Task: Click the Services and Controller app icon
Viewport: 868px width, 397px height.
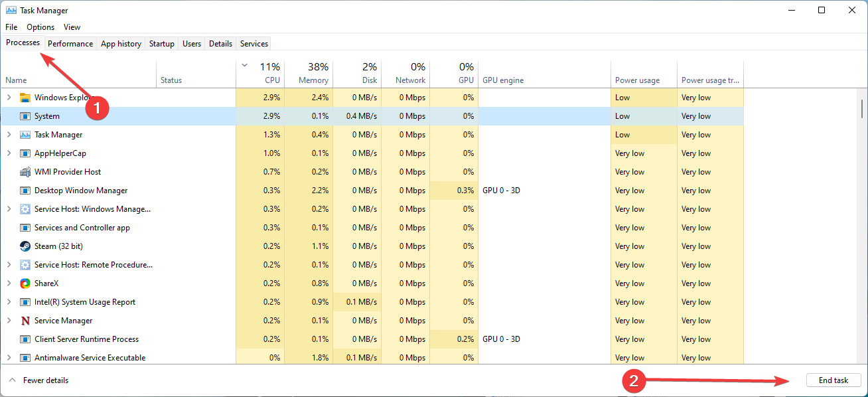Action: coord(25,228)
